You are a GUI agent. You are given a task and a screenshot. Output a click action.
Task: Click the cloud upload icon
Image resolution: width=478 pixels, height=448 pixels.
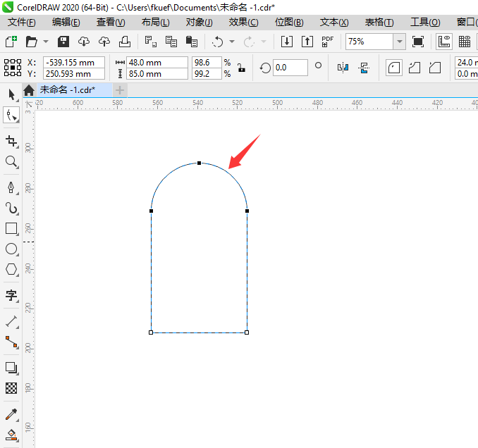pyautogui.click(x=104, y=42)
